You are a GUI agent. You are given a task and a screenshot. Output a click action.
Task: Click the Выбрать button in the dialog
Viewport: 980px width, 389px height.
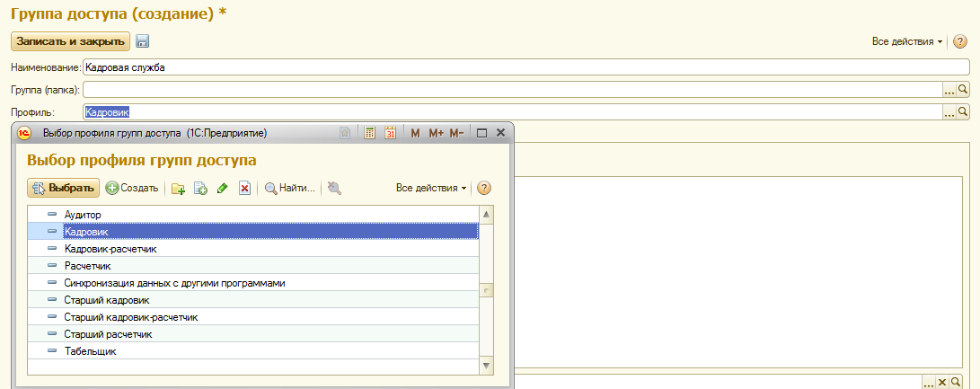coord(63,188)
